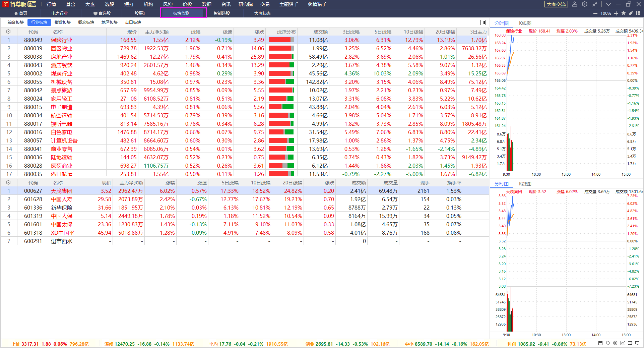This screenshot has width=644, height=348.
Task: Switch to 电力行业 tab
Action: (60, 13)
